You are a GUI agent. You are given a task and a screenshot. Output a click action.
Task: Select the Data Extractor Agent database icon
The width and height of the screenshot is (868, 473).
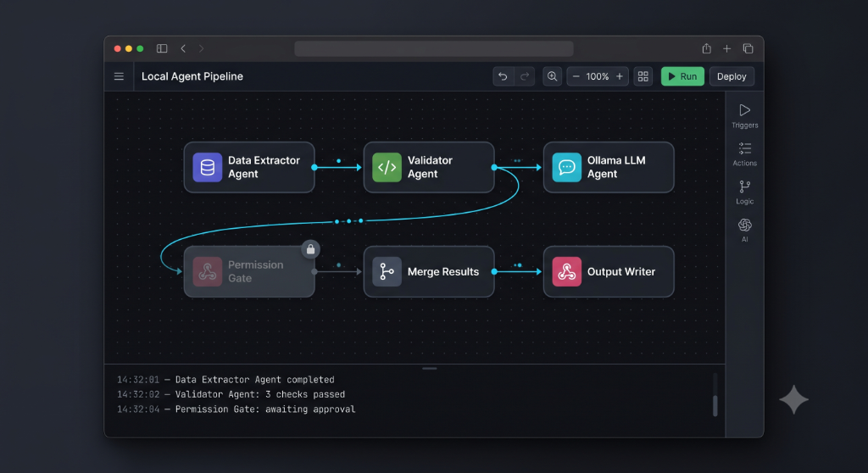207,167
